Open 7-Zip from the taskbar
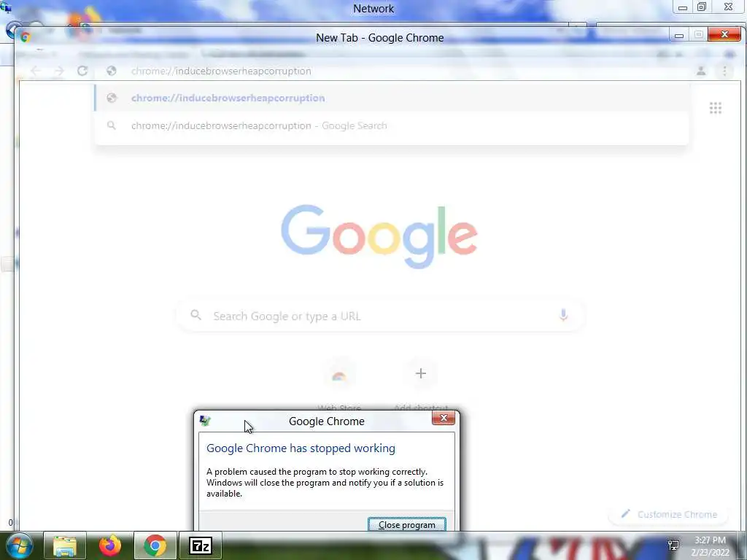The height and width of the screenshot is (560, 747). tap(200, 545)
